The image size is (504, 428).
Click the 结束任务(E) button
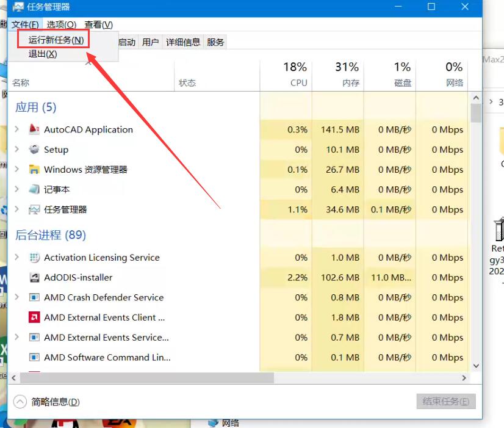tap(446, 401)
